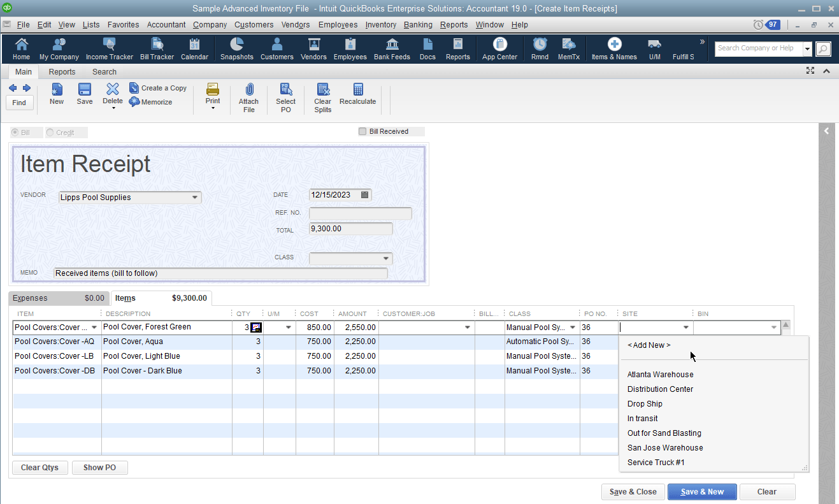Open the U/M dropdown on the first row
The image size is (839, 504).
[289, 328]
